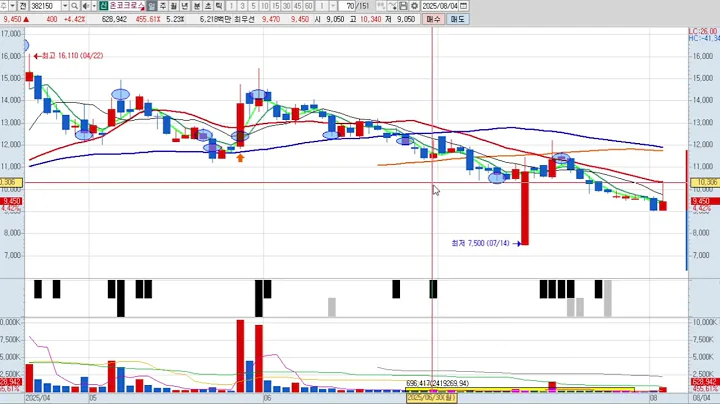Click the 6,218백만 trading value text
Viewport: 720px width, 404px height.
(215, 19)
